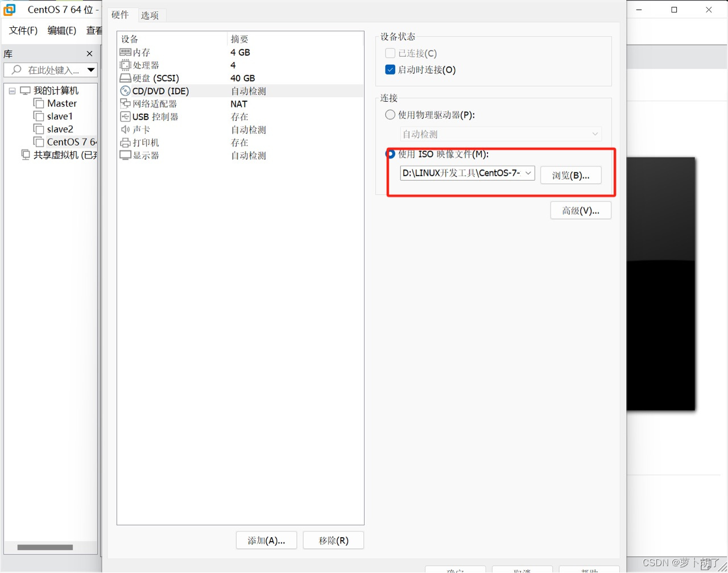The height and width of the screenshot is (573, 728).
Task: Open the Edit (编辑(E)) menu
Action: [x=62, y=31]
